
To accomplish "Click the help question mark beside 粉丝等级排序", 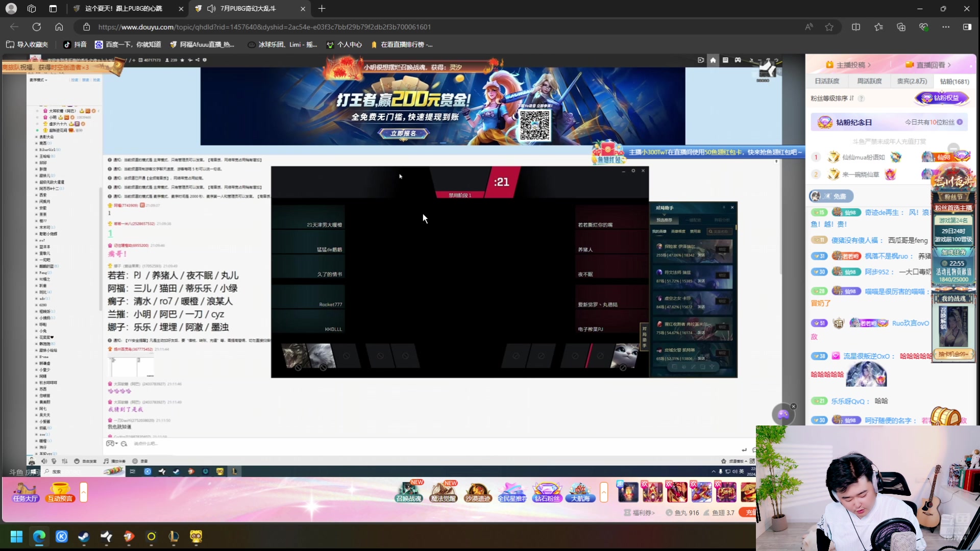I will coord(861,98).
